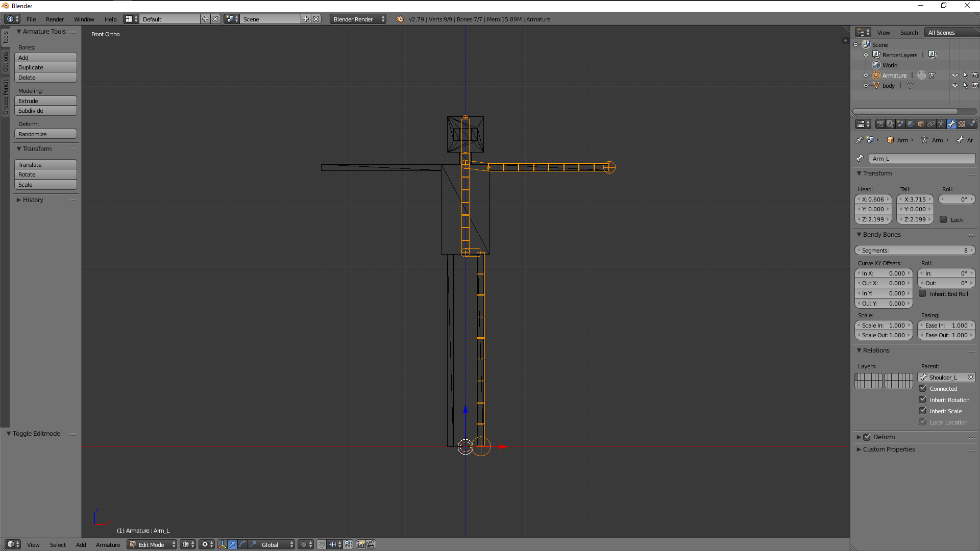Open the Armature menu in viewport header

coord(108,544)
